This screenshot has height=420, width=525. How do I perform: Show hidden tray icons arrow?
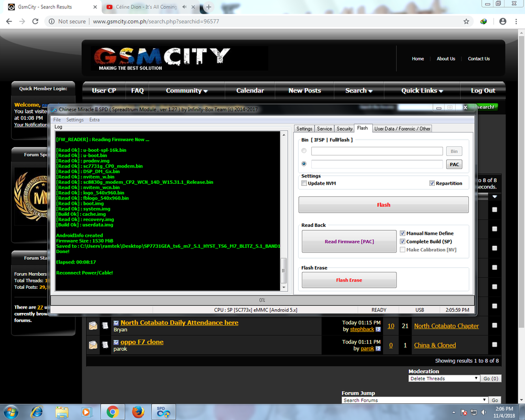[x=454, y=412]
